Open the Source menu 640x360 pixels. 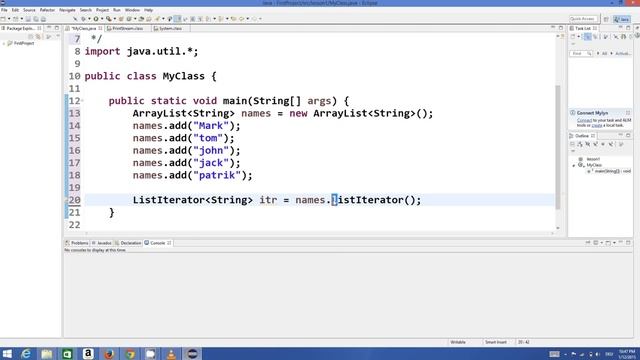pyautogui.click(x=29, y=10)
